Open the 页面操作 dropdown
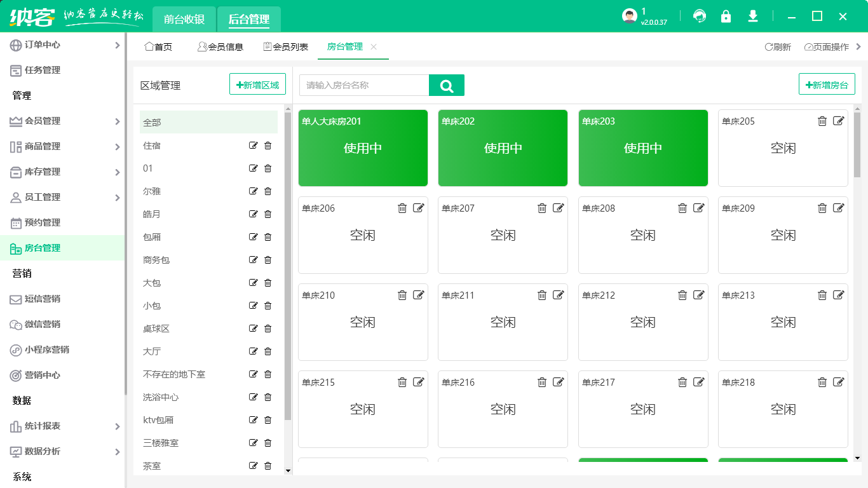Viewport: 868px width, 488px height. [x=826, y=47]
